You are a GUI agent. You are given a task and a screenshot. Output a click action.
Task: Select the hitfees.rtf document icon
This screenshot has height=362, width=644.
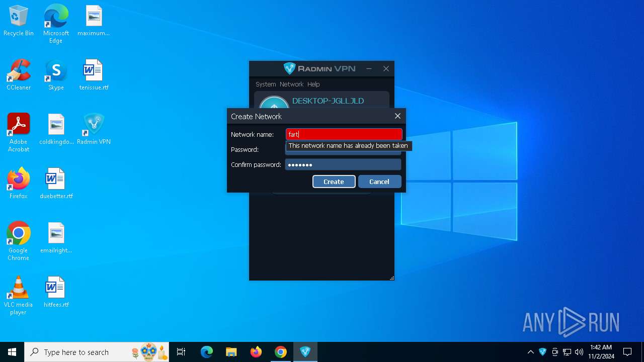pos(56,293)
